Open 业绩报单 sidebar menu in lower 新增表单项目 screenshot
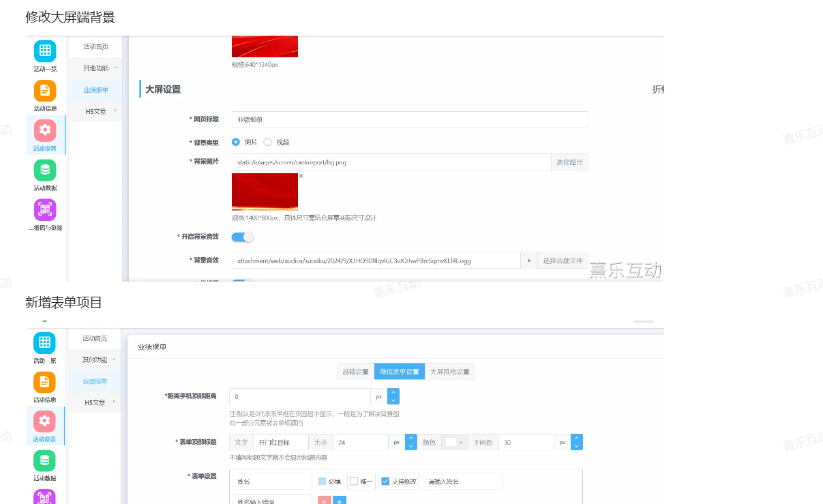 [x=95, y=381]
